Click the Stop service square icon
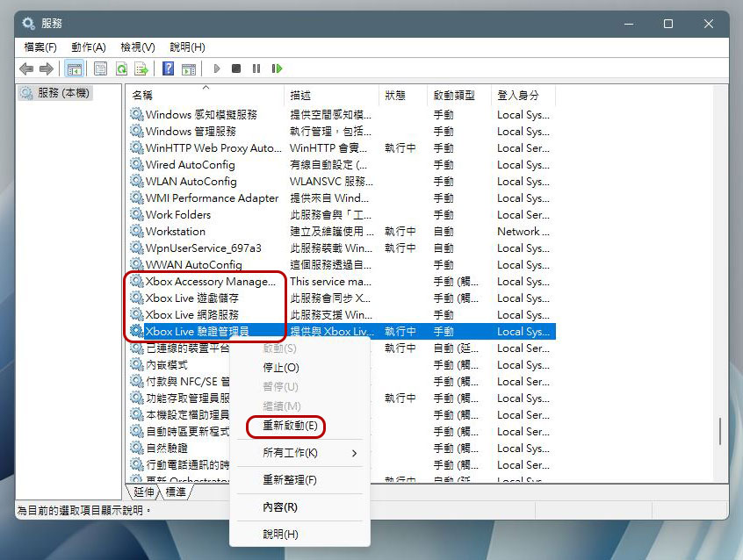 236,68
